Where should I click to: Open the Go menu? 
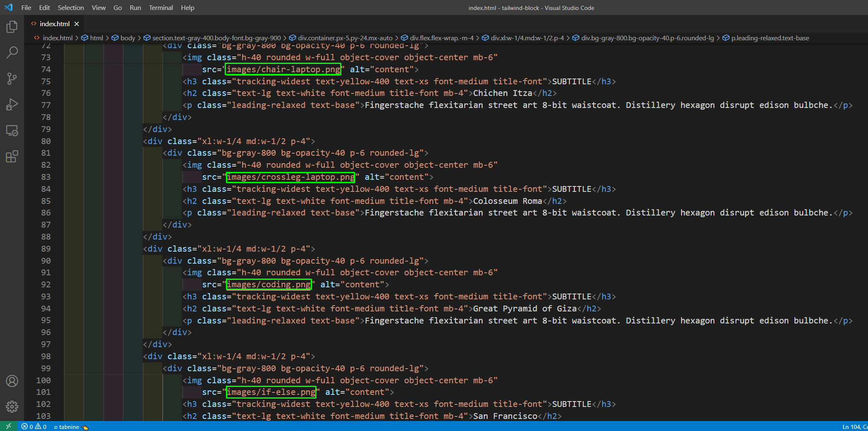[x=118, y=7]
